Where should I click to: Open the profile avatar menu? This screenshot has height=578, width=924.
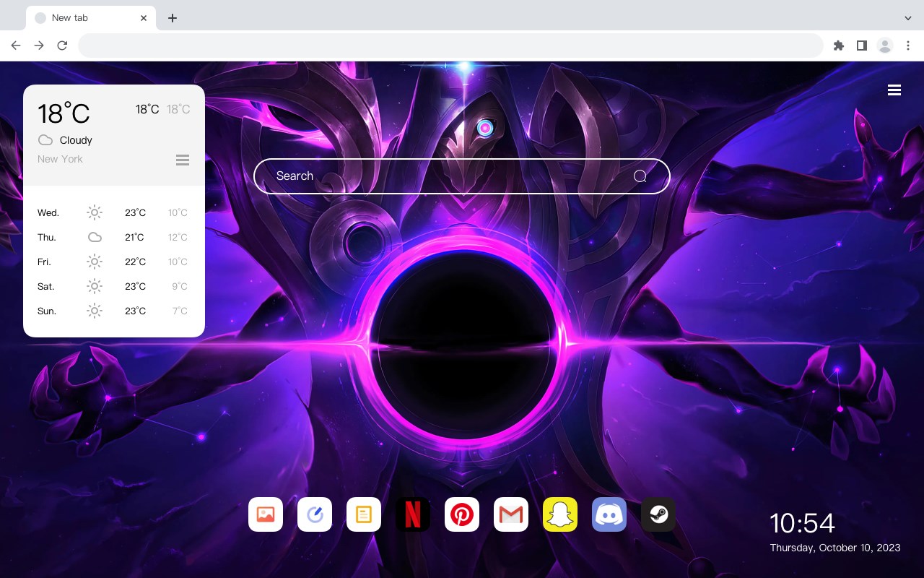[885, 46]
